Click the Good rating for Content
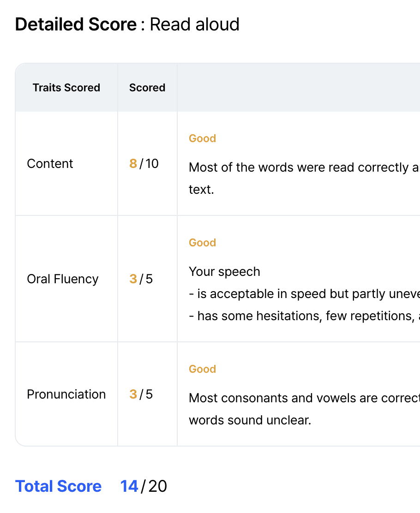The width and height of the screenshot is (420, 513). click(202, 138)
